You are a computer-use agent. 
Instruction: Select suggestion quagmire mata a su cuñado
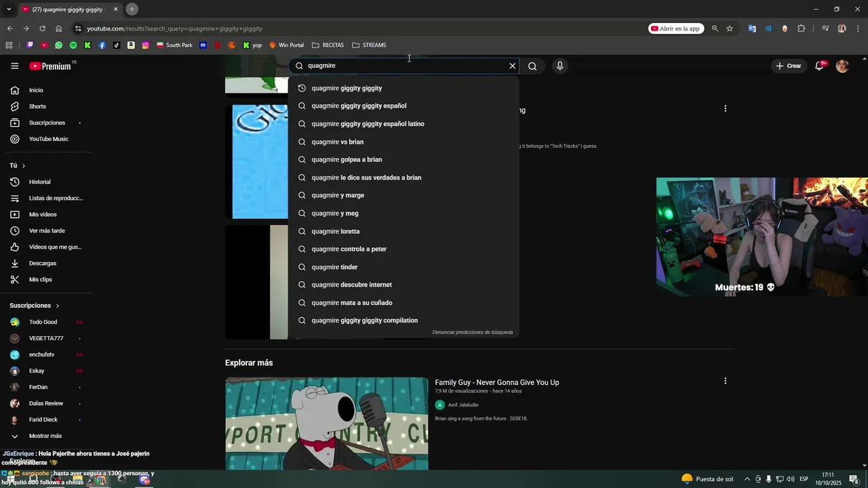[x=403, y=303]
